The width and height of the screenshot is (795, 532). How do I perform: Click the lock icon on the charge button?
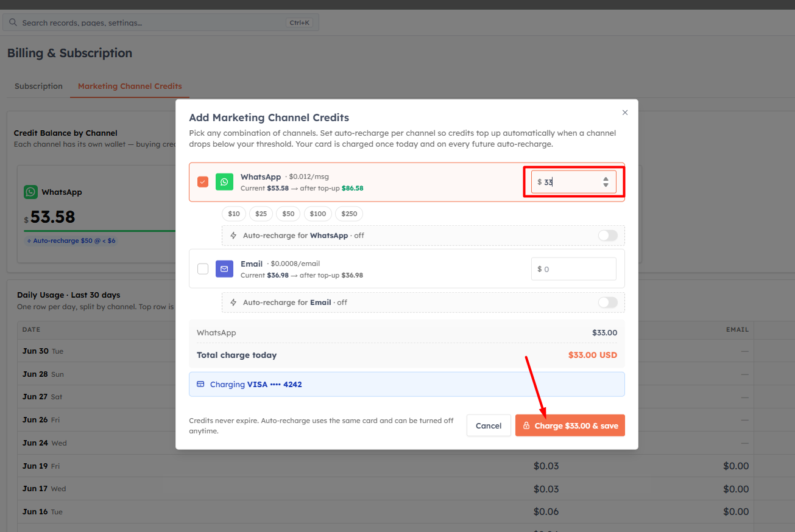(526, 426)
